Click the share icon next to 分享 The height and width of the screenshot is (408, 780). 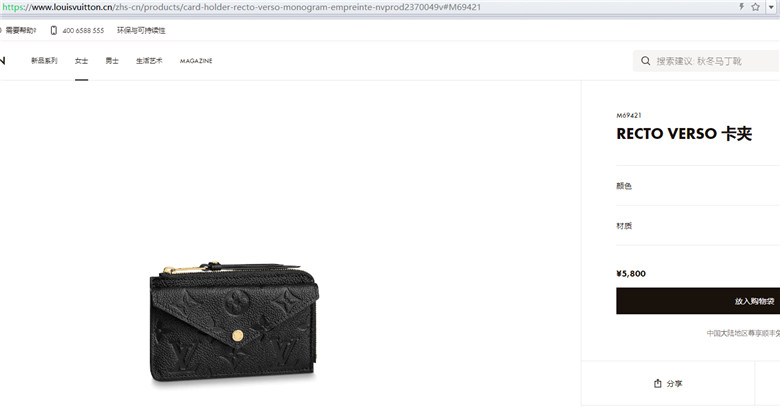point(658,383)
